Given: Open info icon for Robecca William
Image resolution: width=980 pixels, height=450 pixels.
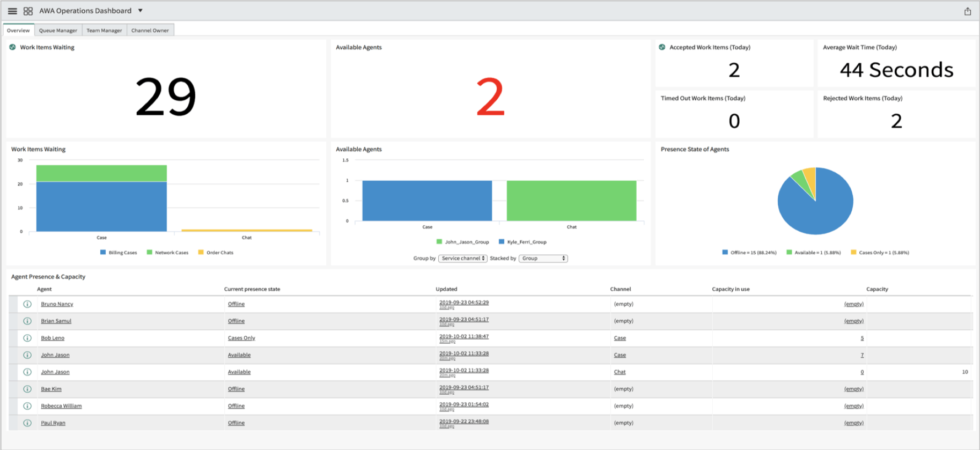Looking at the screenshot, I should [27, 406].
